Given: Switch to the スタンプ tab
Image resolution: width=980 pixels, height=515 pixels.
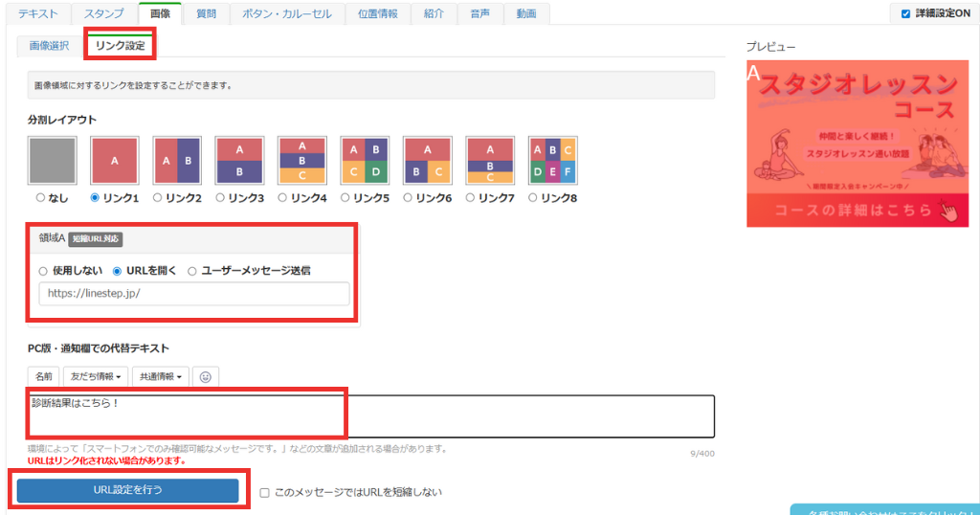Looking at the screenshot, I should coord(101,14).
